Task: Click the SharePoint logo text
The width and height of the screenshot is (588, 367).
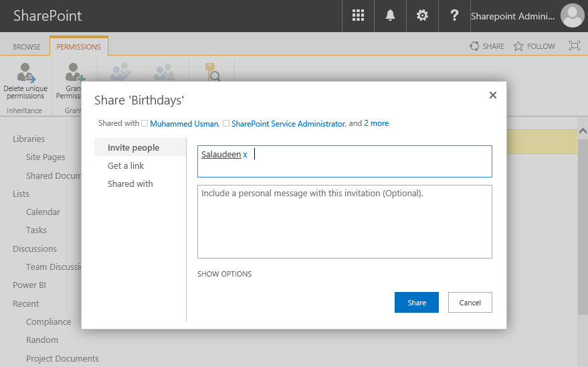Action: (47, 16)
